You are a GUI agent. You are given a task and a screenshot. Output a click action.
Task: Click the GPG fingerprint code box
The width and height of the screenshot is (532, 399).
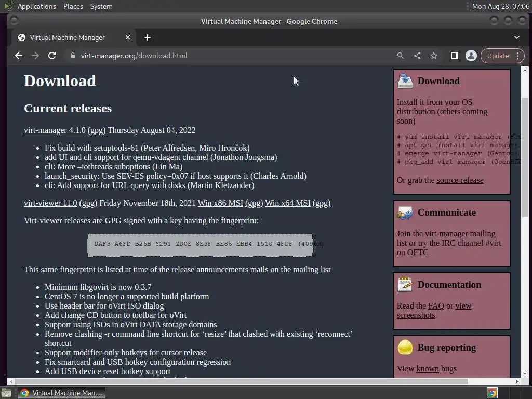pos(200,245)
